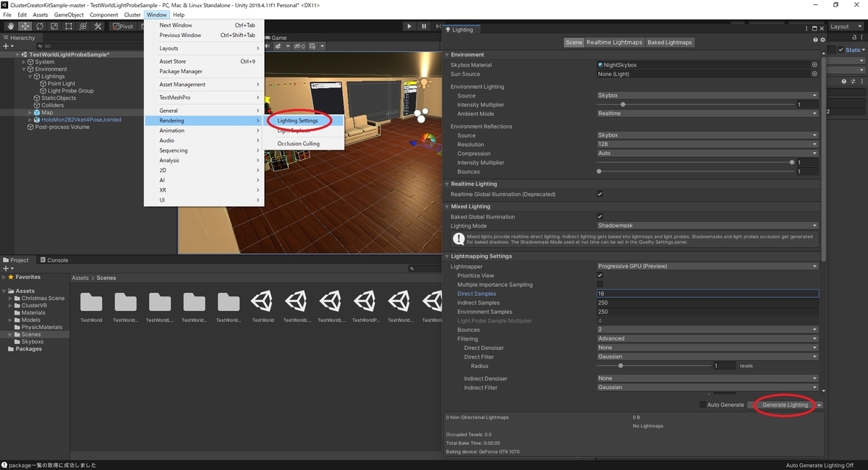Screen dimensions: 868x470
Task: Select the Rotate tool in toolbar
Action: pos(39,26)
